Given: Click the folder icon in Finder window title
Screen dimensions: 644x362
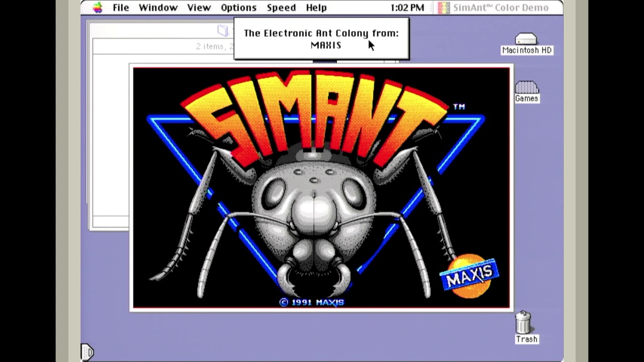Looking at the screenshot, I should [x=223, y=30].
